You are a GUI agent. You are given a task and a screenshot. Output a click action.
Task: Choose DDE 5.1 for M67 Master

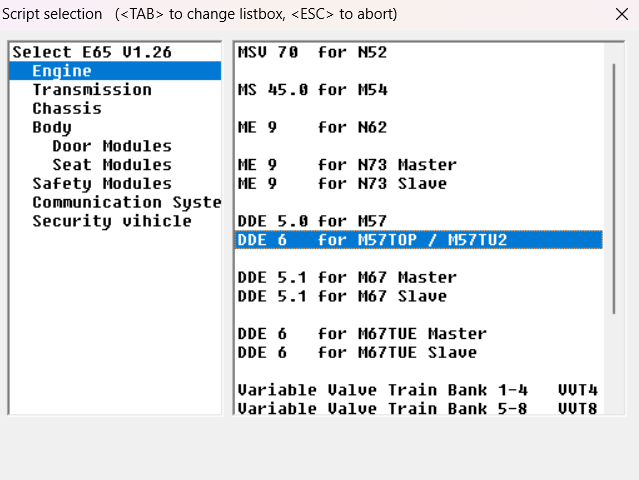coord(419,277)
